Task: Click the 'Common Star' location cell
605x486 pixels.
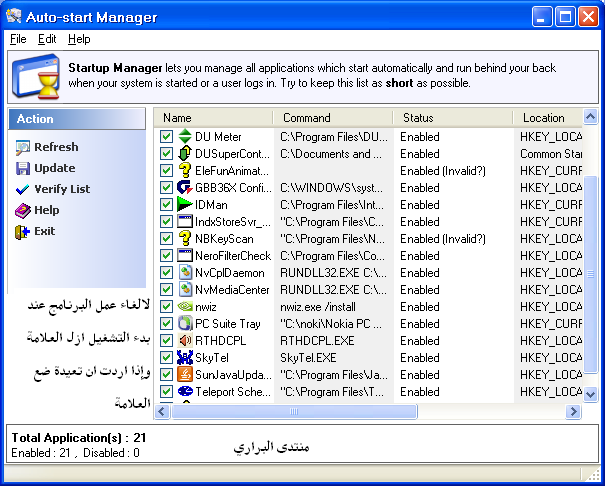Action: (x=551, y=154)
